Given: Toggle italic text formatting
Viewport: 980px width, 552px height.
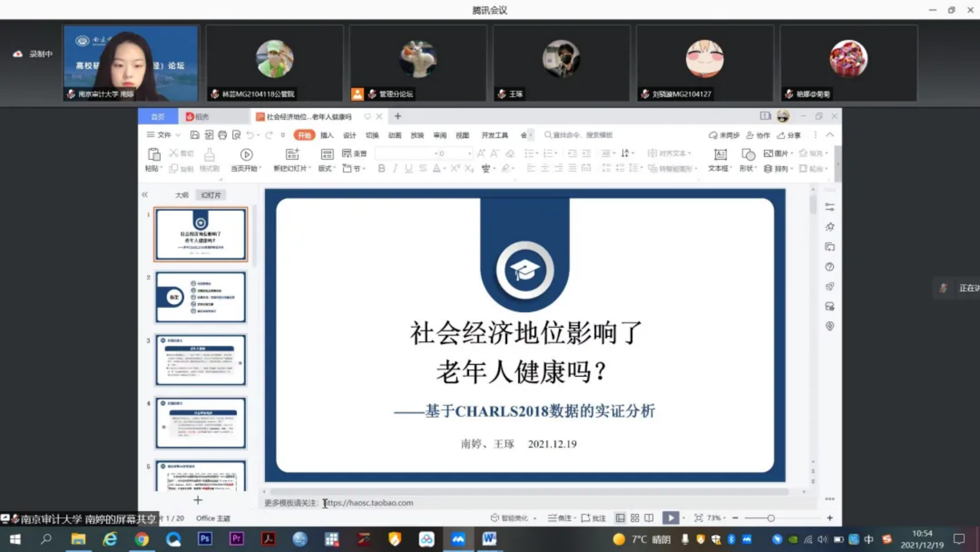Looking at the screenshot, I should click(395, 169).
